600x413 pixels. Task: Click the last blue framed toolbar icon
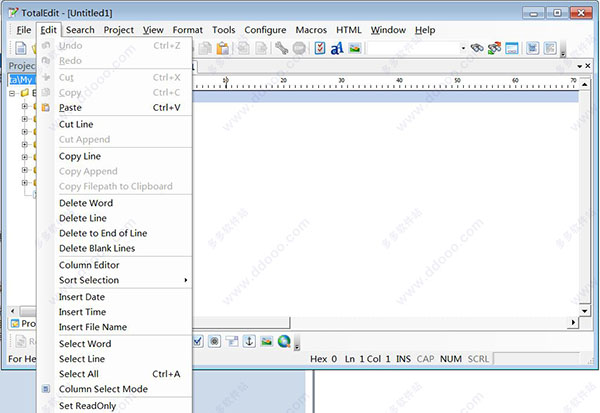pyautogui.click(x=550, y=48)
